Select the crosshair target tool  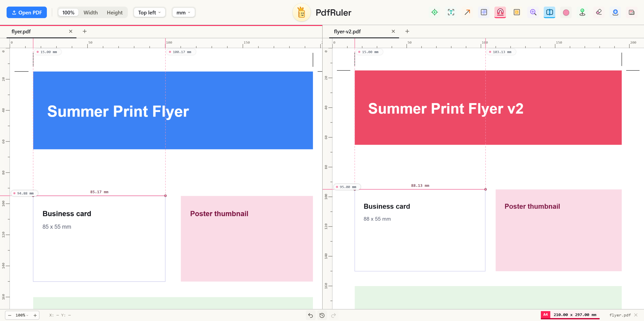[434, 12]
